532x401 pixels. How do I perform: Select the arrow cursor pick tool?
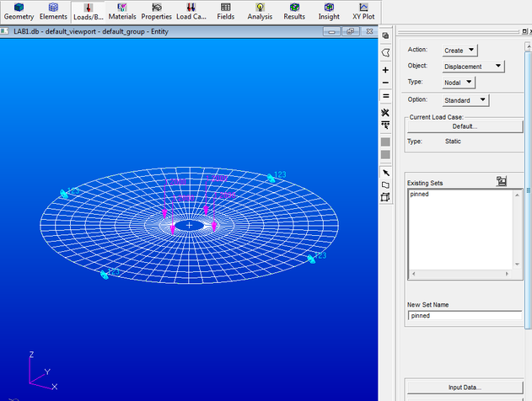[385, 172]
